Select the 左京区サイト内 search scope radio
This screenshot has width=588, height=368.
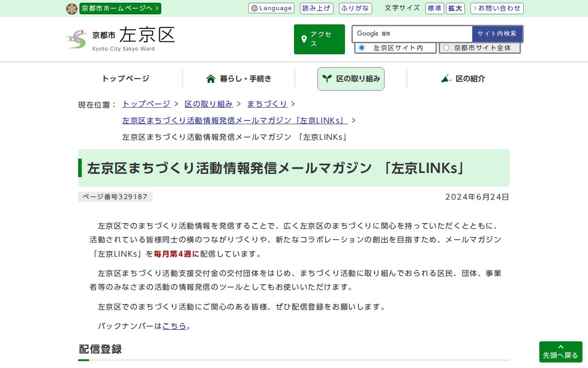[x=362, y=48]
